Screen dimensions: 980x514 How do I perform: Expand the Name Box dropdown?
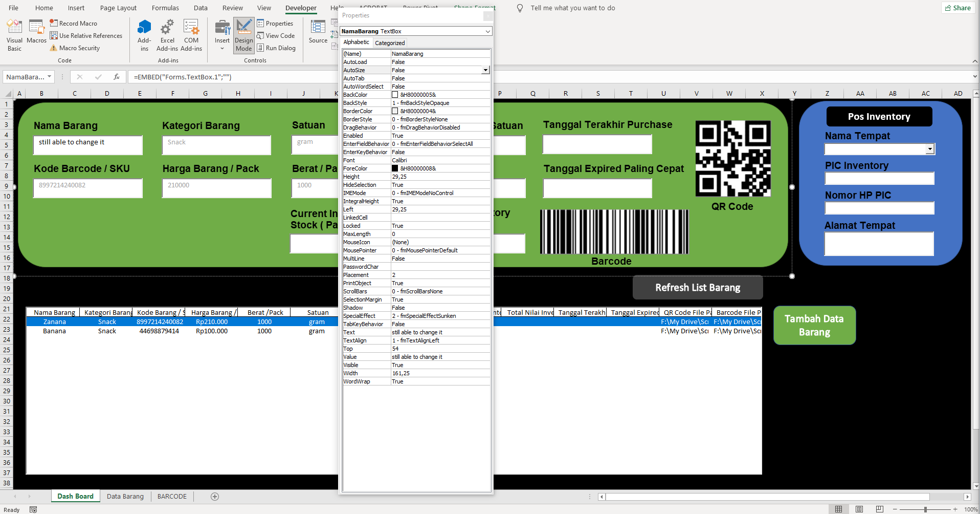pos(49,77)
